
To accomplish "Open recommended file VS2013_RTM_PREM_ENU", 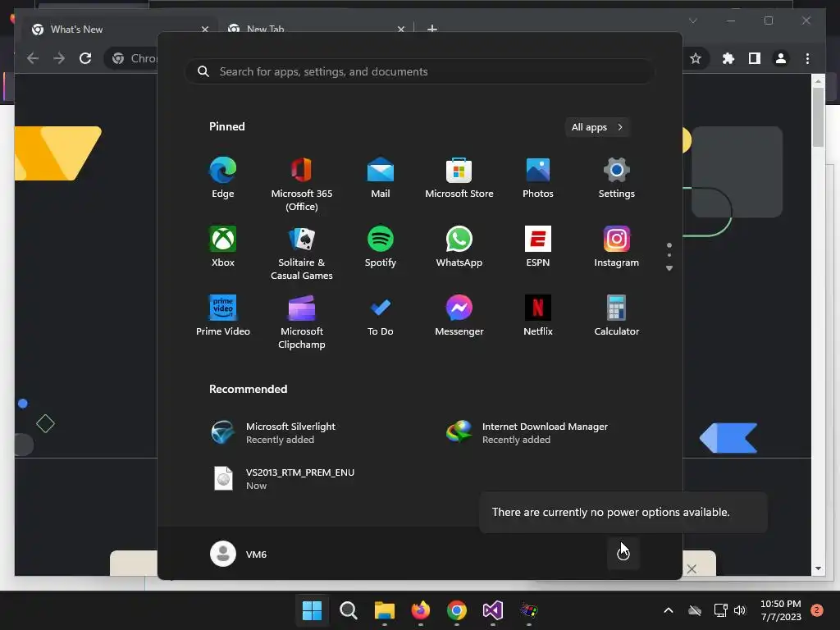I will coord(282,479).
